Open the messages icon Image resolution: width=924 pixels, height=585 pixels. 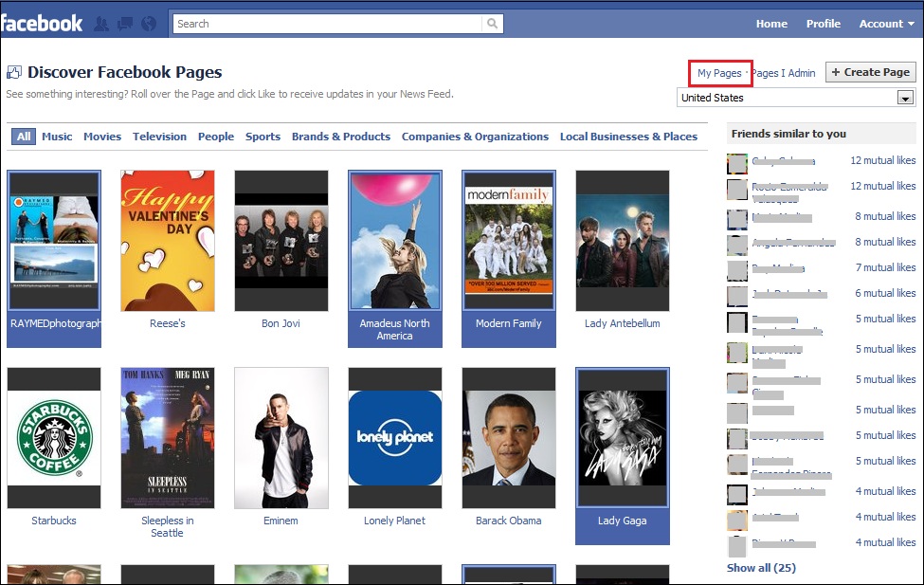125,24
